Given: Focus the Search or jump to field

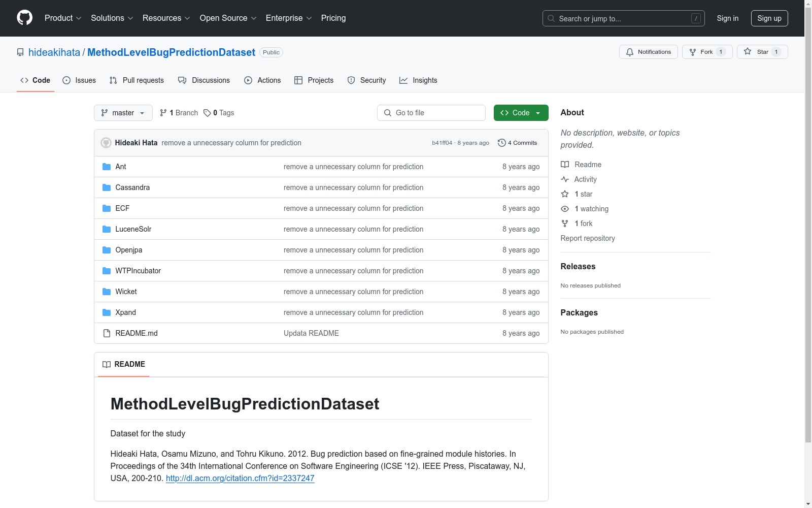Looking at the screenshot, I should [x=623, y=18].
